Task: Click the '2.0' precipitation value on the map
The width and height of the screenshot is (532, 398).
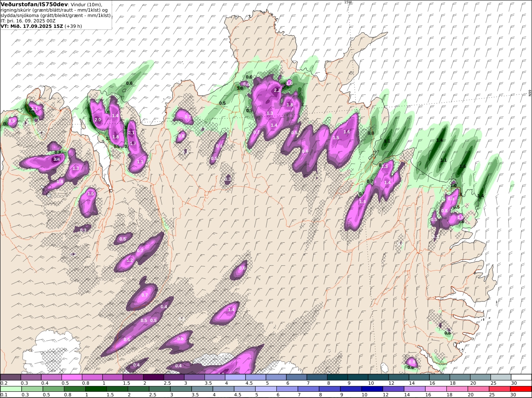Action: (x=98, y=120)
